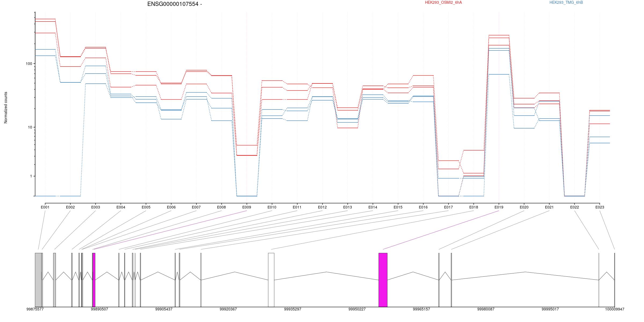Viewport: 644px width, 322px height.
Task: Click exon label E006
Action: click(x=171, y=207)
